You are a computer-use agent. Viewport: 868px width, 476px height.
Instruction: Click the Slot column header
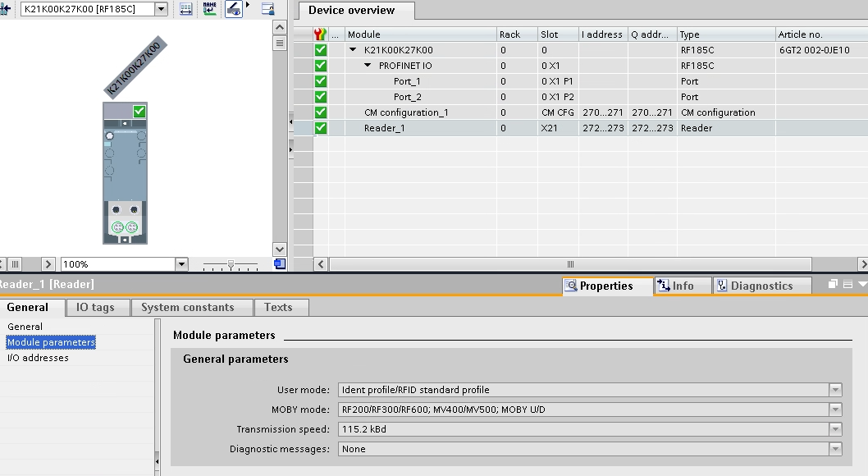[558, 34]
